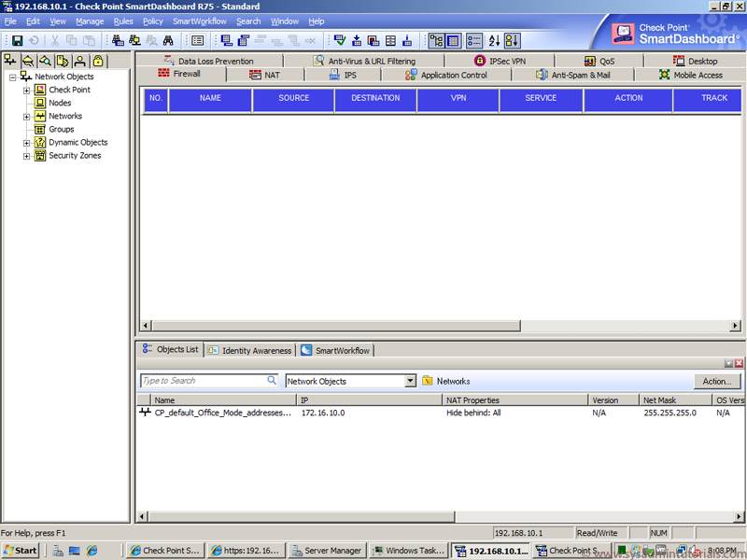Open the VPN Communities padlock tab
Screen dimensions: 747x560
(98, 61)
